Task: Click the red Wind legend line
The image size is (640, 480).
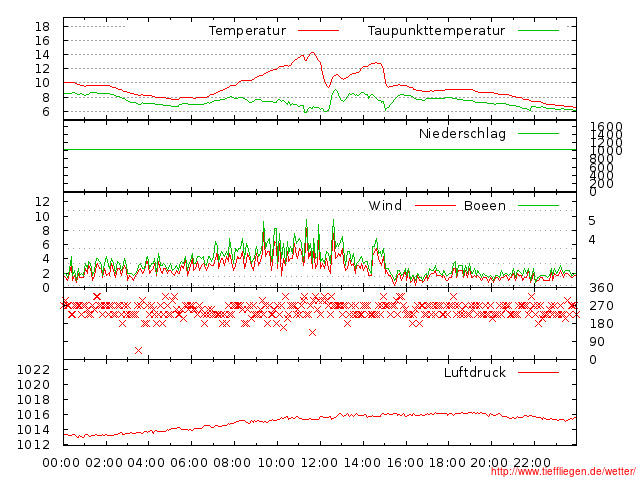Action: coord(435,205)
